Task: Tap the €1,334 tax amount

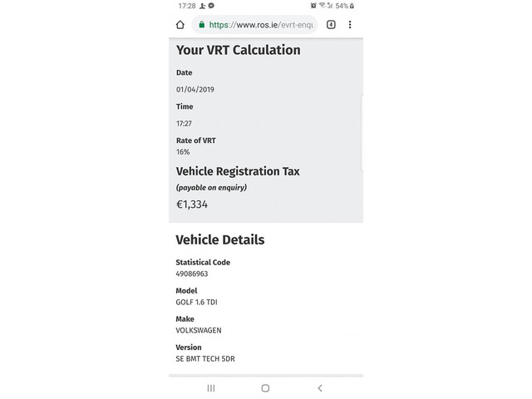Action: tap(192, 204)
